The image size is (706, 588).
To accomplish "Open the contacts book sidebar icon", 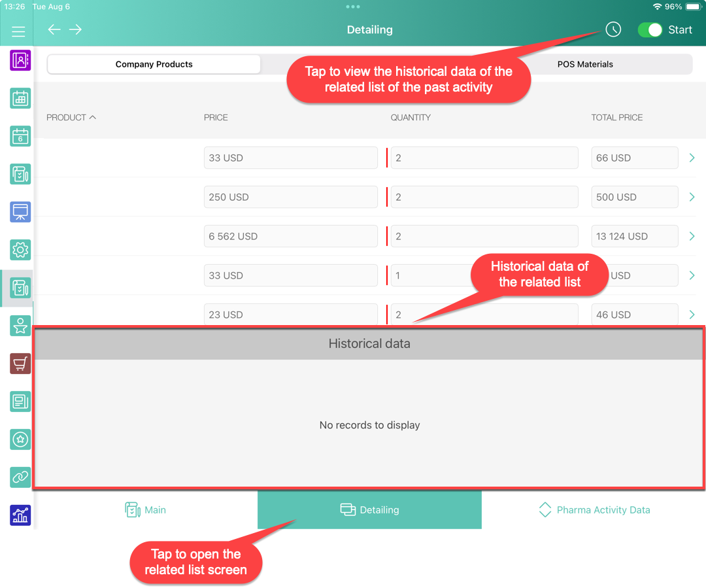I will tap(20, 61).
